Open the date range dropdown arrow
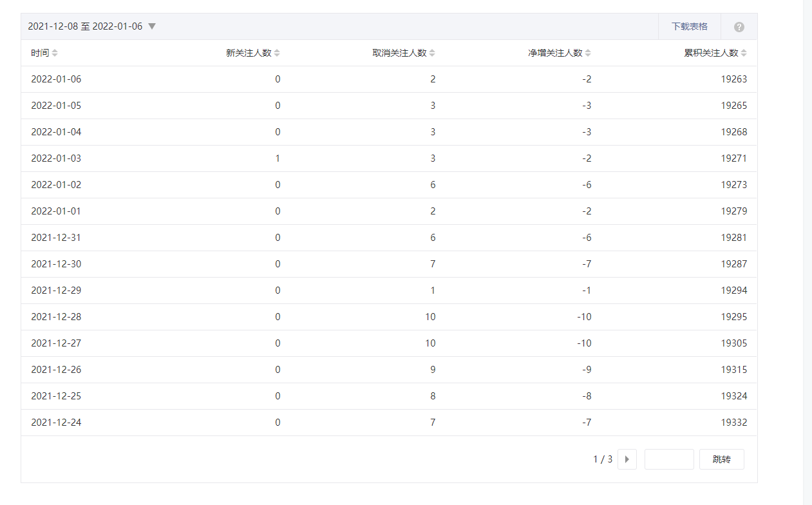The width and height of the screenshot is (812, 505). (x=152, y=26)
